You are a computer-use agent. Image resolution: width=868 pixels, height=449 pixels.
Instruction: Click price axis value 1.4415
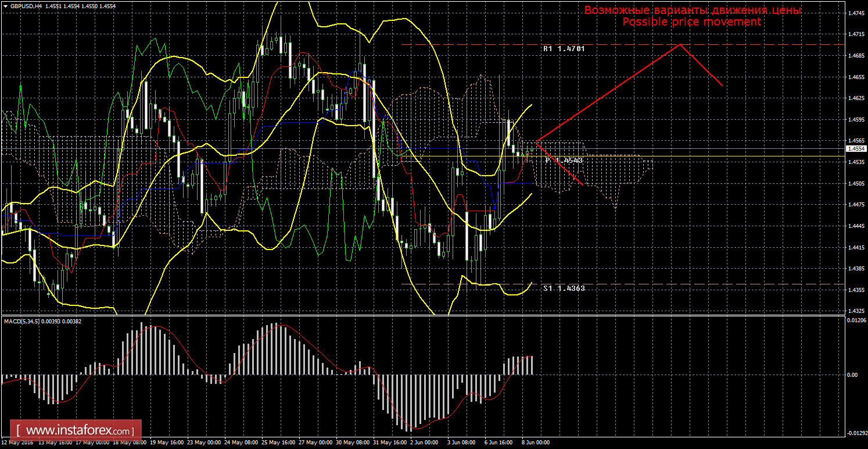(855, 248)
